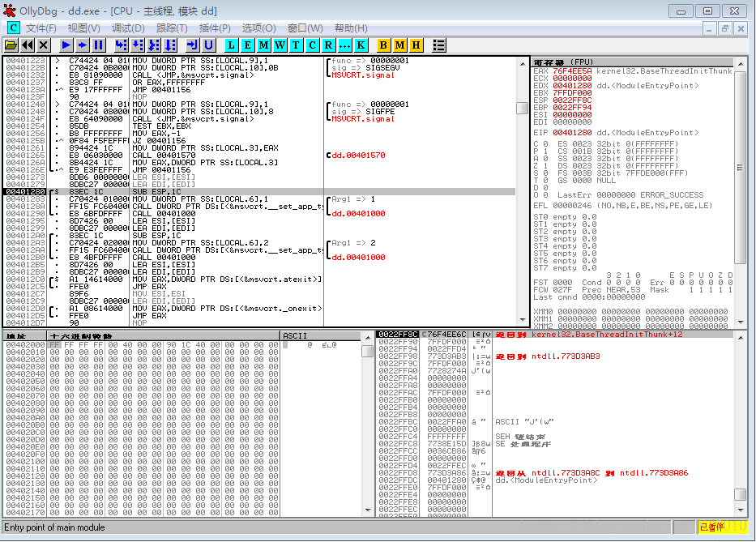Click stack pane scroll-up arrow

click(x=741, y=337)
